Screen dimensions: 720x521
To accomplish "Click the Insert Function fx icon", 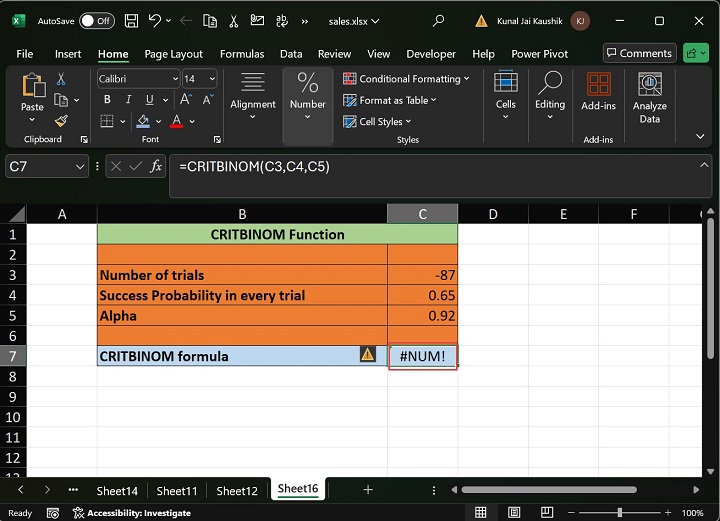I will 156,167.
